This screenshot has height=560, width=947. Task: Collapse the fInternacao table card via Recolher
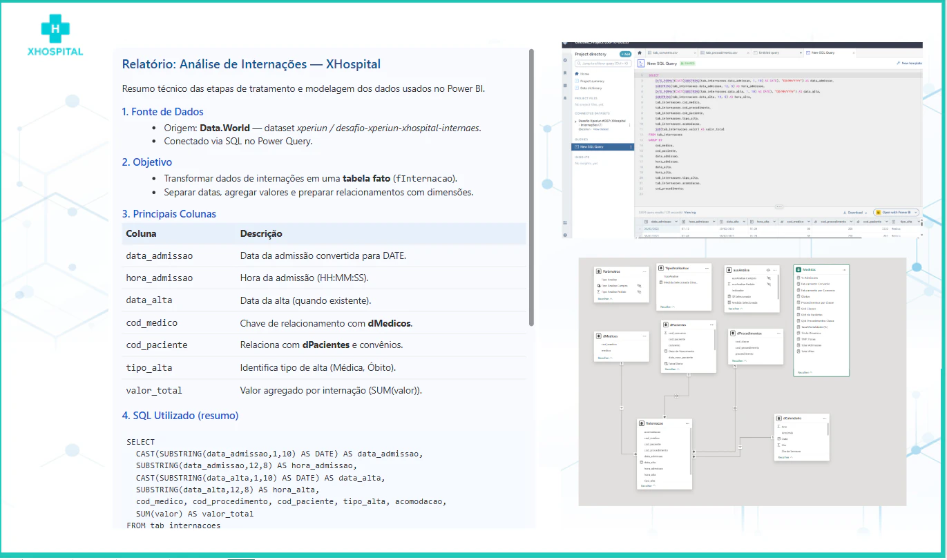(x=648, y=486)
